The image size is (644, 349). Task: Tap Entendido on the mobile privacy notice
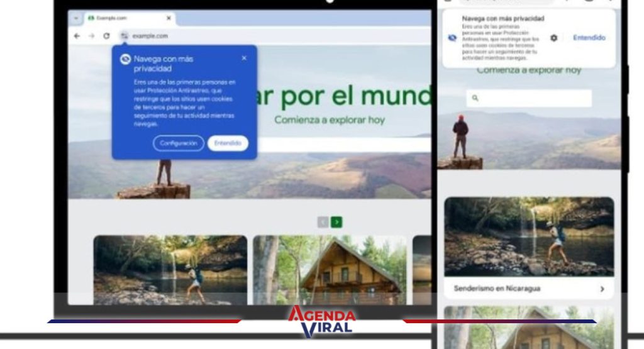[x=589, y=38]
